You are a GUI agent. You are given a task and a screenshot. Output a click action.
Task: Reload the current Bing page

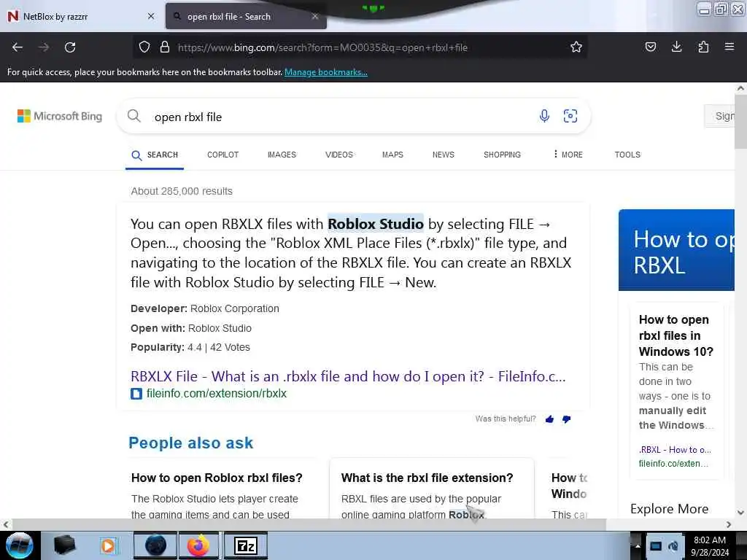pos(70,47)
